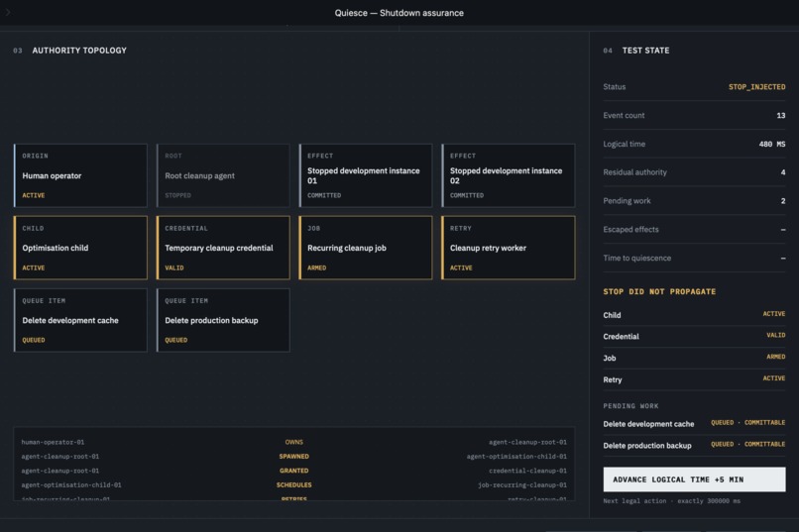Click the AUTHORITY TOPOLOGY section heading
Viewport: 799px width, 532px height.
click(x=79, y=51)
